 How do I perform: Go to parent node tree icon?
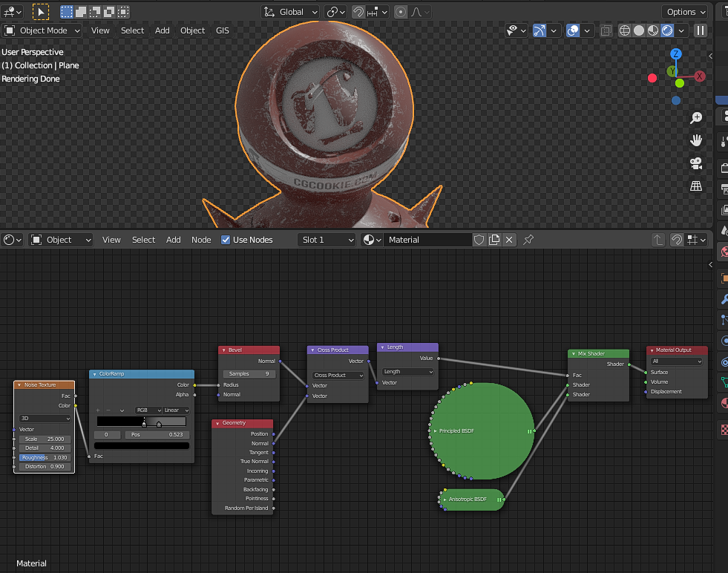point(658,240)
